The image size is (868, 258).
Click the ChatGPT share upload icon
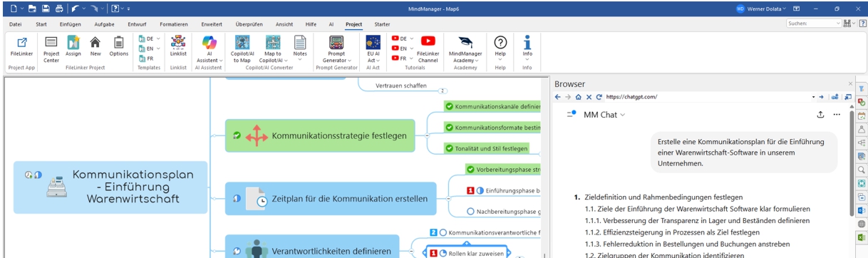[820, 114]
